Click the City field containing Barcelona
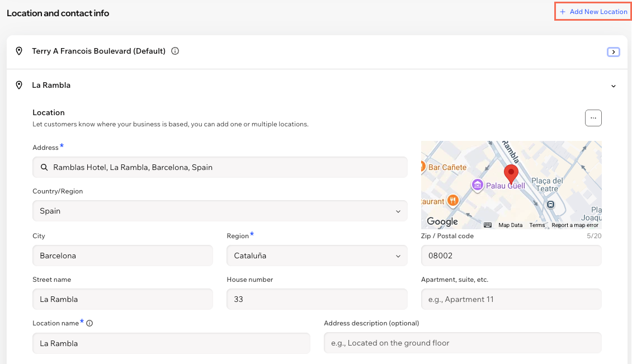Image resolution: width=632 pixels, height=364 pixels. coord(123,256)
